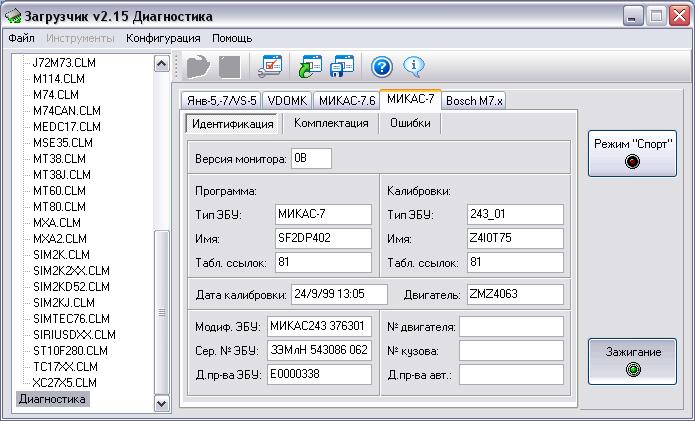
Task: Open the Ошибки sub-tab
Action: point(410,123)
